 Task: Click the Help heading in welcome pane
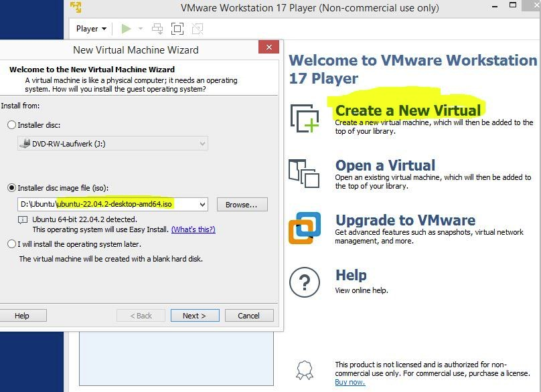click(x=351, y=275)
